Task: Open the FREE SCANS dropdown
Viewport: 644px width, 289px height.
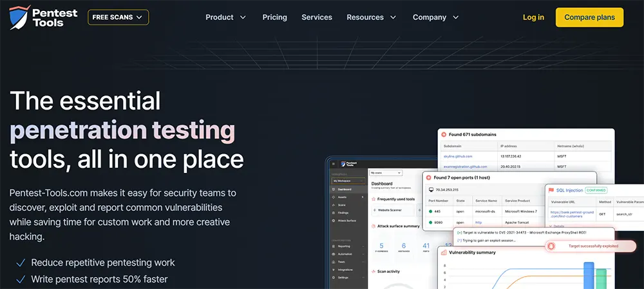Action: [118, 17]
